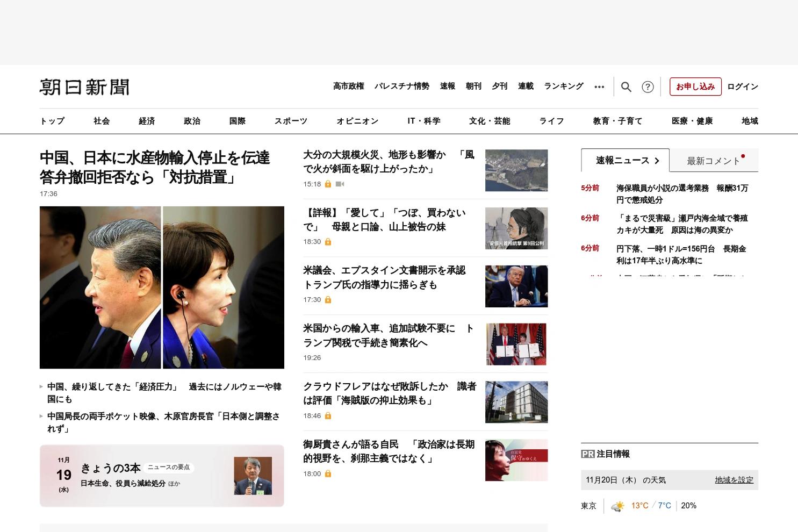Open breaking news 「まるで災害級」瀬戸内海全域
The height and width of the screenshot is (532, 798).
click(682, 224)
